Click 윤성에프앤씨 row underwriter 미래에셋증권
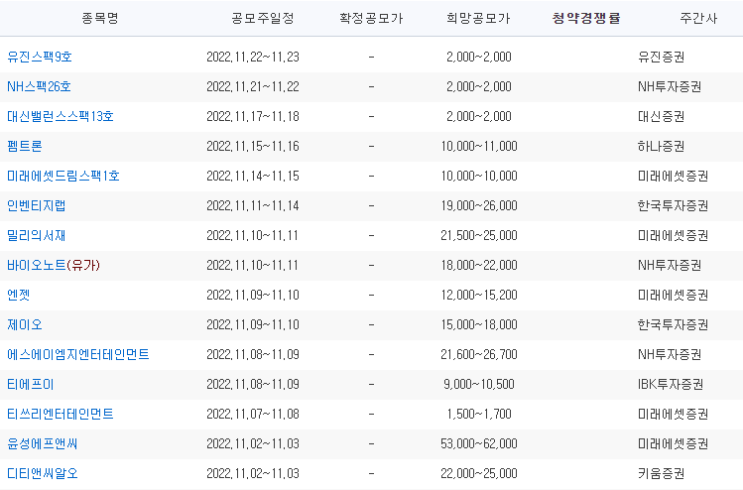 pyautogui.click(x=673, y=445)
